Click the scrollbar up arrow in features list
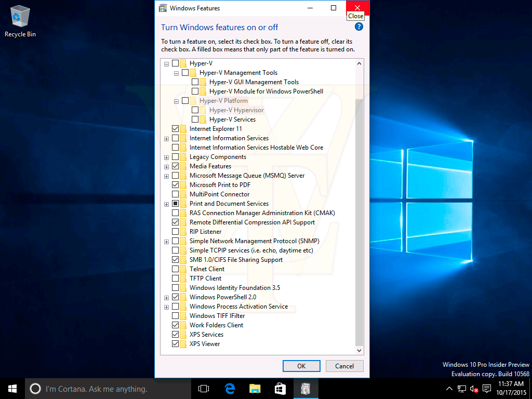Image resolution: width=532 pixels, height=399 pixels. (x=359, y=63)
